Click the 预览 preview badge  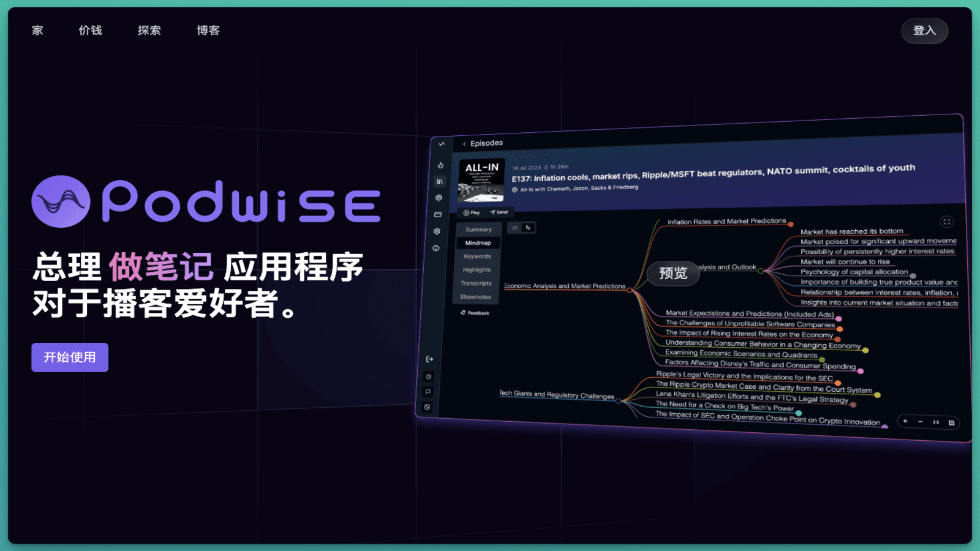[673, 273]
